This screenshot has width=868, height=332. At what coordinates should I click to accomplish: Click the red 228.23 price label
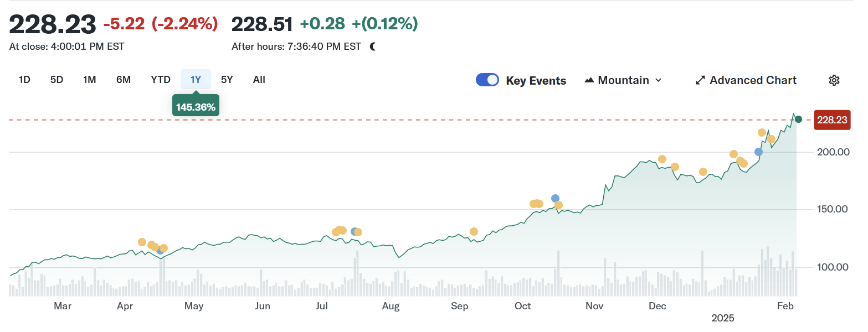coord(831,120)
